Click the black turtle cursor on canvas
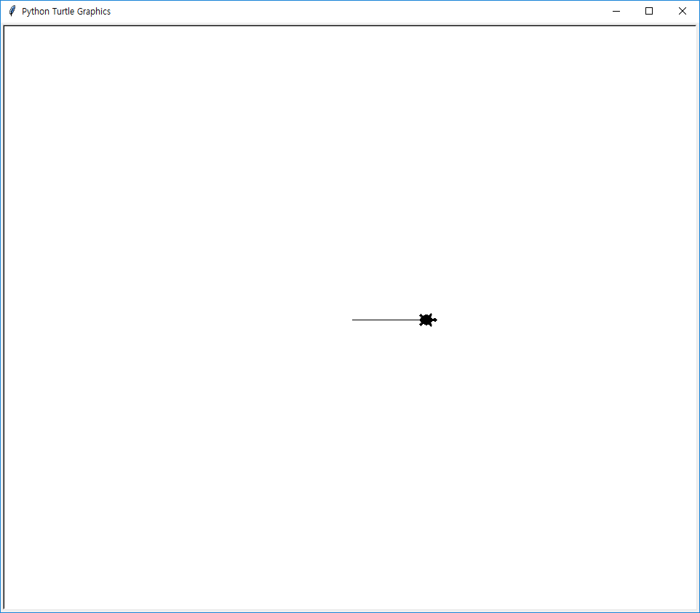Image resolution: width=700 pixels, height=613 pixels. pos(428,320)
